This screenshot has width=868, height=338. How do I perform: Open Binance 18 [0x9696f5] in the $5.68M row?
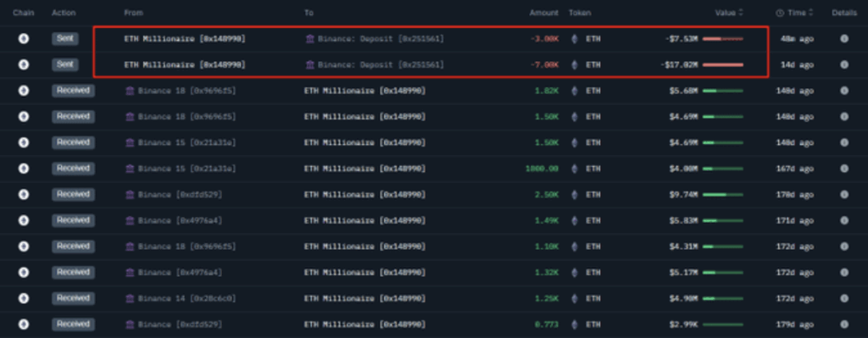pyautogui.click(x=187, y=91)
